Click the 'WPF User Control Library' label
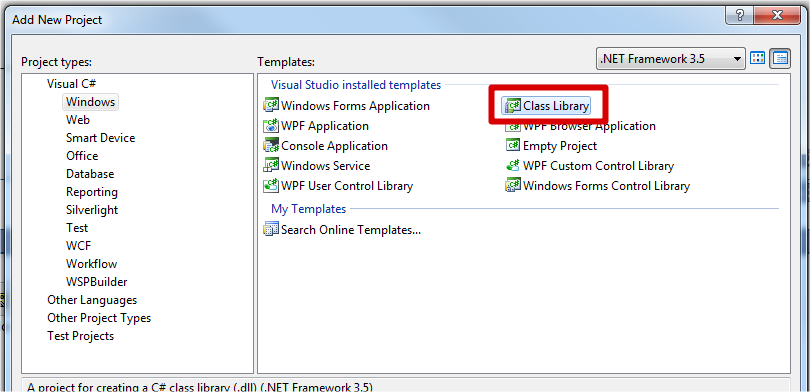Image resolution: width=810 pixels, height=392 pixels. pyautogui.click(x=347, y=186)
